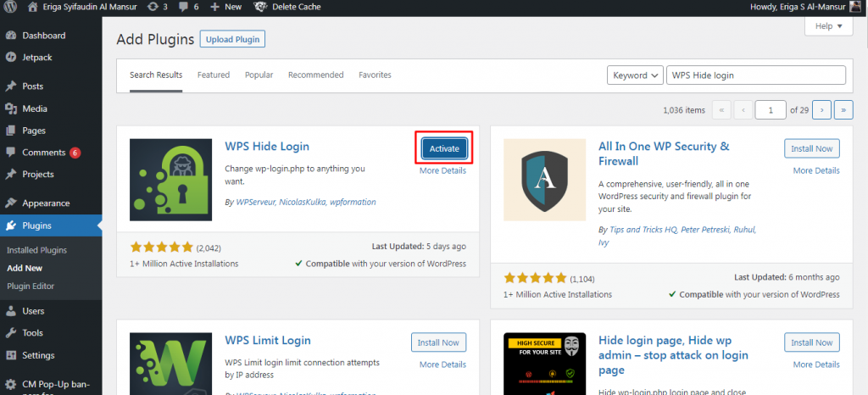Open the Eriga Syifaudin Al Mansur site name
Image resolution: width=868 pixels, height=395 pixels.
pos(90,7)
